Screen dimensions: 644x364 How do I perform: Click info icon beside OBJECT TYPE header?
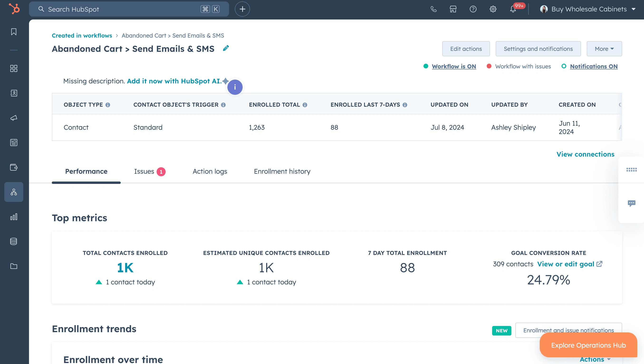[x=108, y=105]
